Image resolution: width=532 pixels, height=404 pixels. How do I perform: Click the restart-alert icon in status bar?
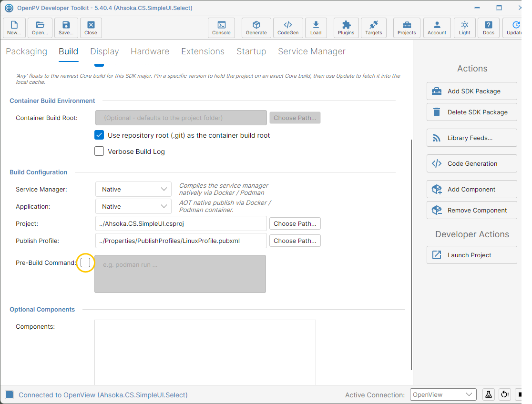(x=505, y=394)
